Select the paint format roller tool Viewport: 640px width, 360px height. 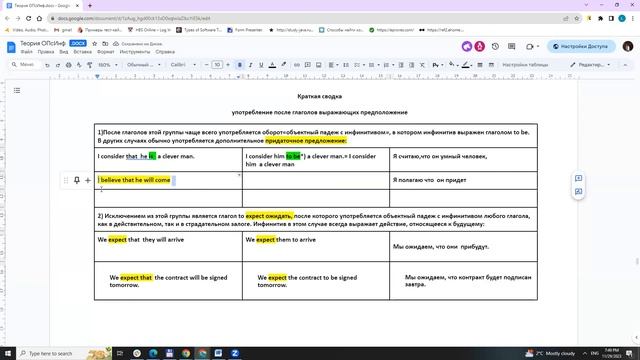click(90, 65)
